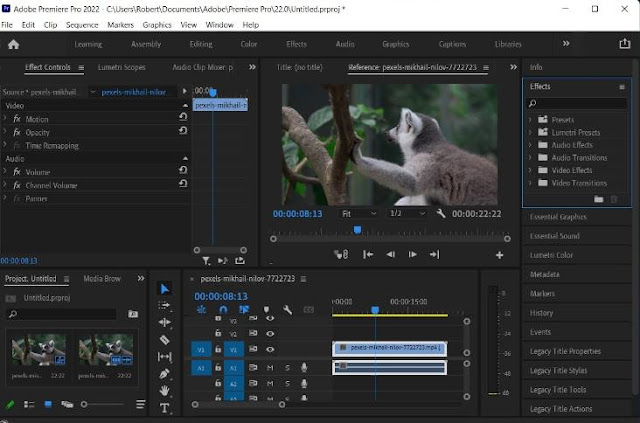
Task: Select the Type tool
Action: 164,408
